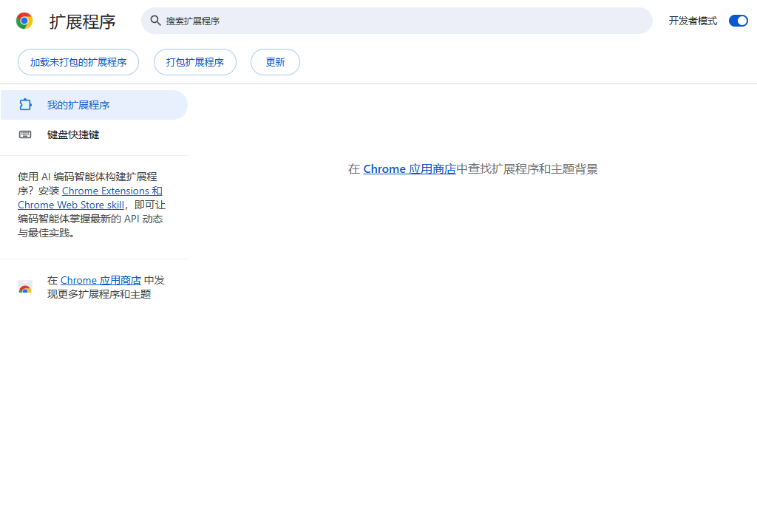
Task: Click the 更新 button
Action: 275,62
